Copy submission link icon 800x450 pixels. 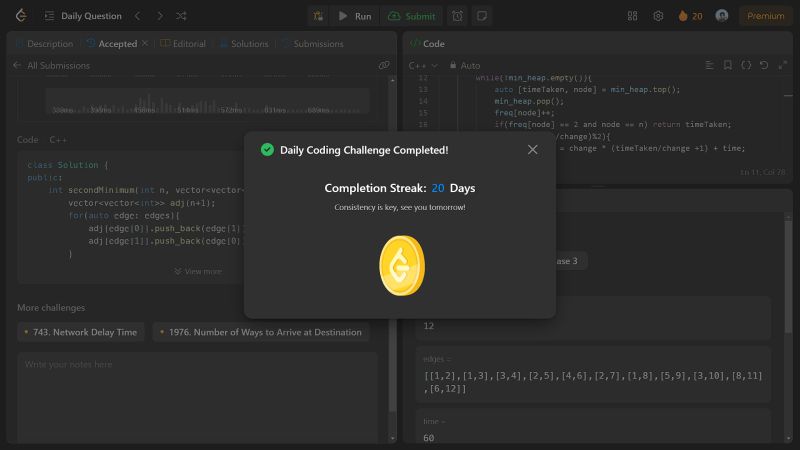pos(384,65)
